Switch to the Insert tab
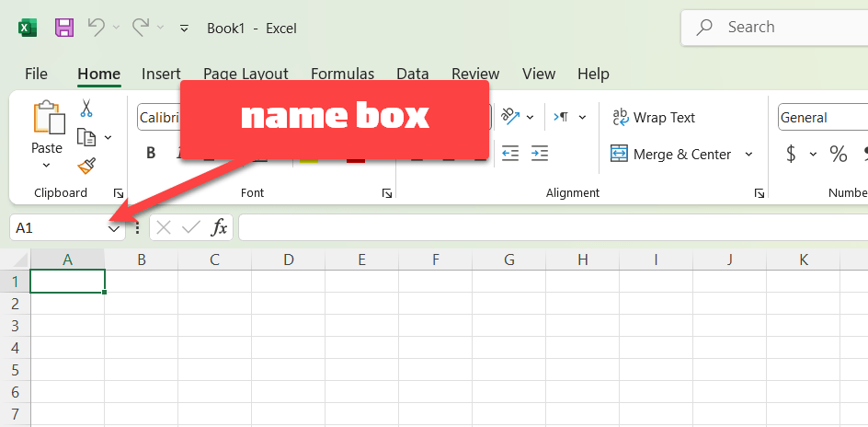The image size is (868, 427). (x=161, y=74)
